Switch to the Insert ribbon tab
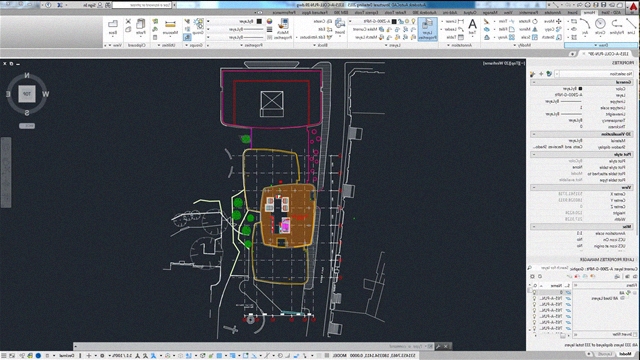This screenshot has height=360, width=640. coord(573,13)
